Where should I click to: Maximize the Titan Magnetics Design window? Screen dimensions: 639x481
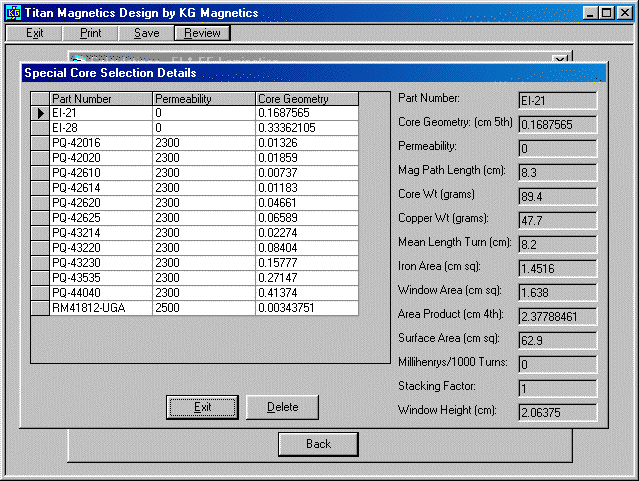[x=606, y=13]
